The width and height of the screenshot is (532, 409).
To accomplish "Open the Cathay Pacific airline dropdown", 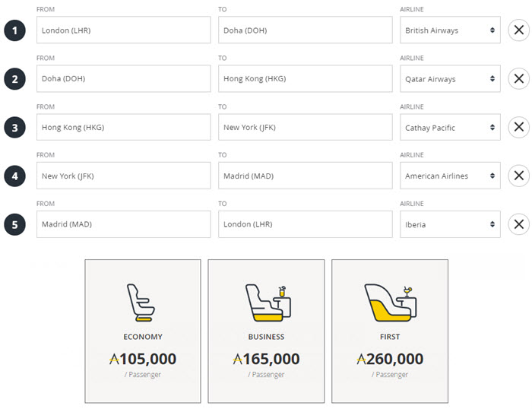I will point(450,127).
